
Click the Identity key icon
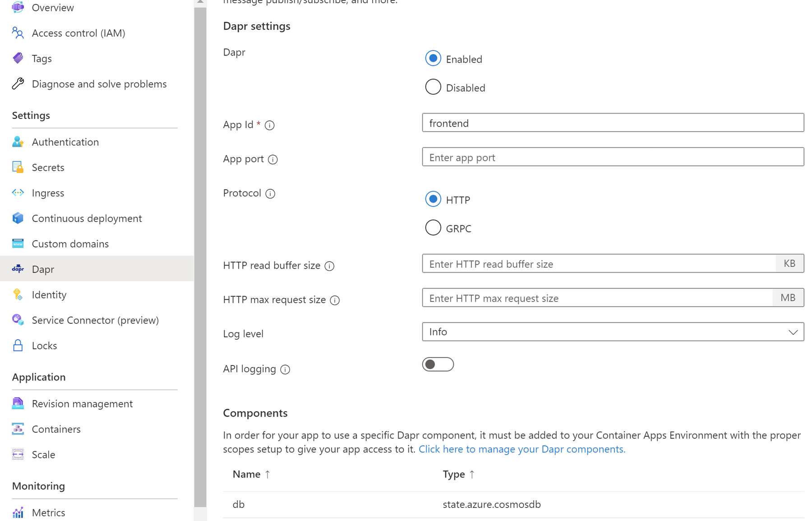pyautogui.click(x=18, y=295)
